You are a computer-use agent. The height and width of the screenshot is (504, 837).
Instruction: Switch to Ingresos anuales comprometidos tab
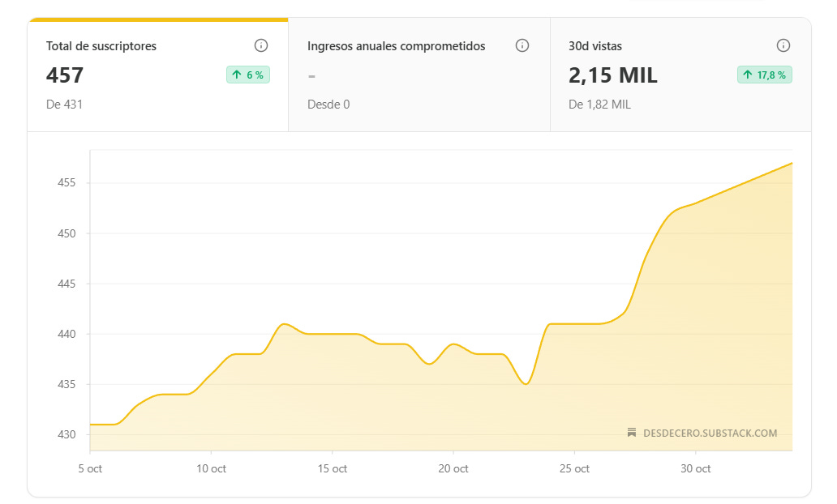click(x=419, y=75)
